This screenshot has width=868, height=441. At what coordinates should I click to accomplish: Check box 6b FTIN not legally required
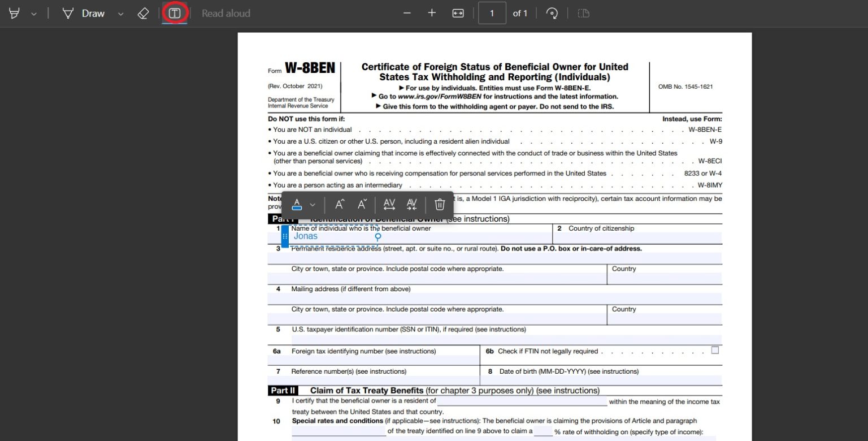click(715, 351)
